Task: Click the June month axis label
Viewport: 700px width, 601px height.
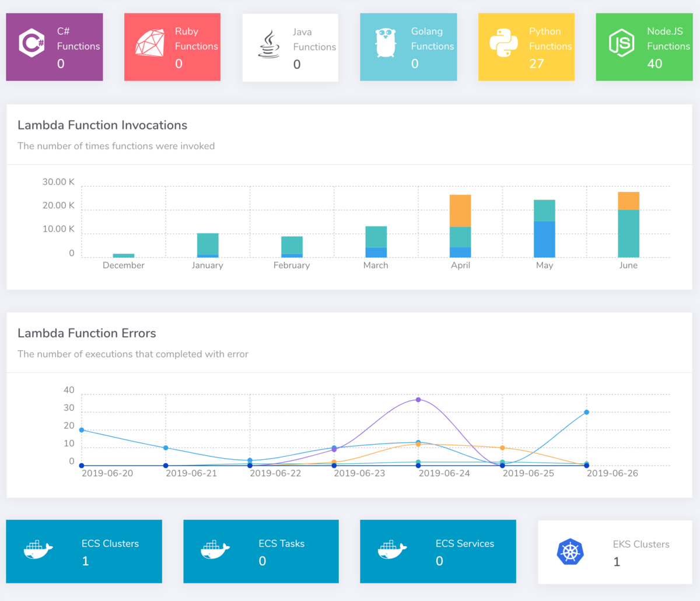Action: coord(628,265)
